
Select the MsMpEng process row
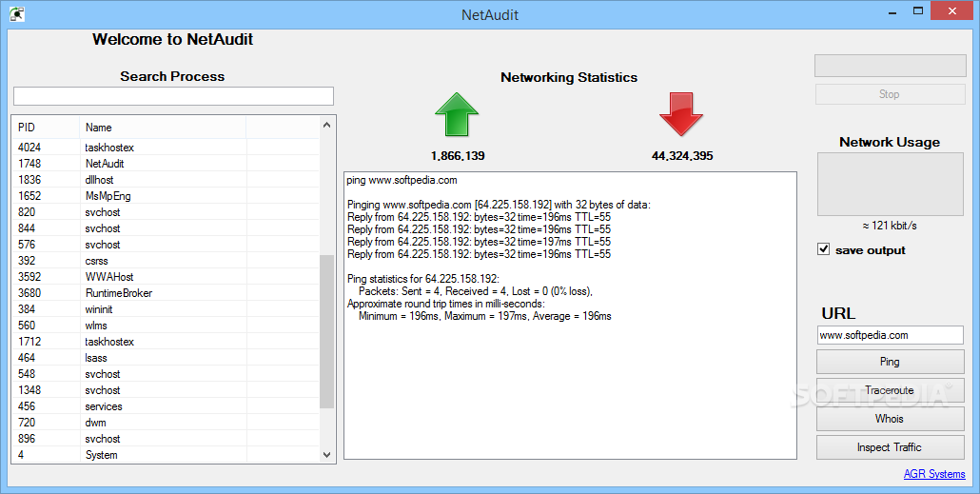click(166, 196)
